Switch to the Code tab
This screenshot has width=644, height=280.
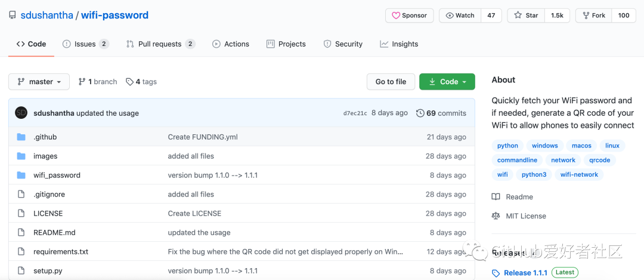(x=31, y=44)
